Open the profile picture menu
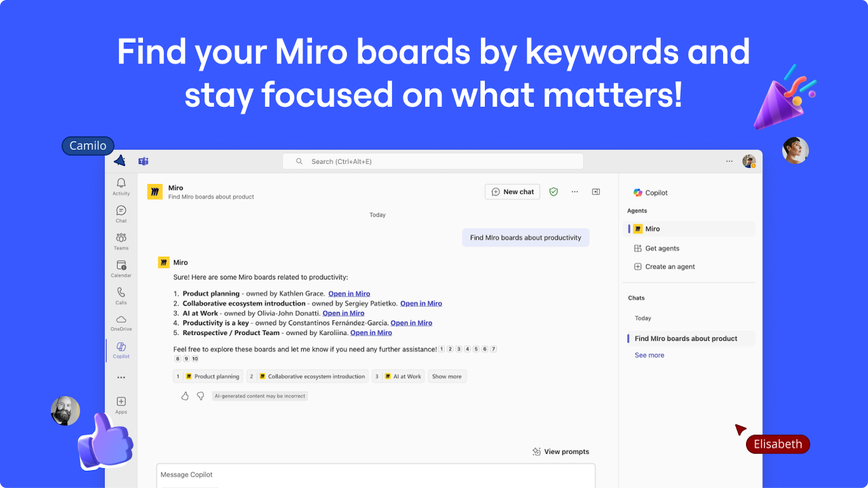Viewport: 868px width, 488px height. tap(749, 161)
